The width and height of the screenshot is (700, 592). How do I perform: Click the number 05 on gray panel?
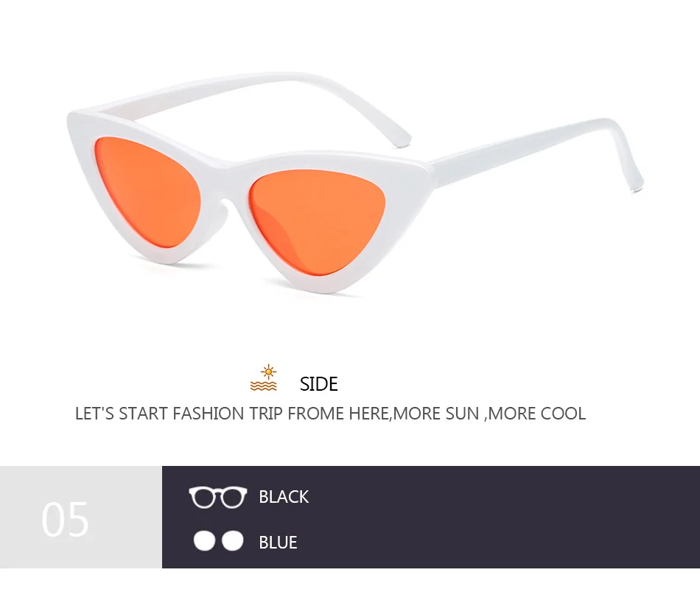click(65, 519)
